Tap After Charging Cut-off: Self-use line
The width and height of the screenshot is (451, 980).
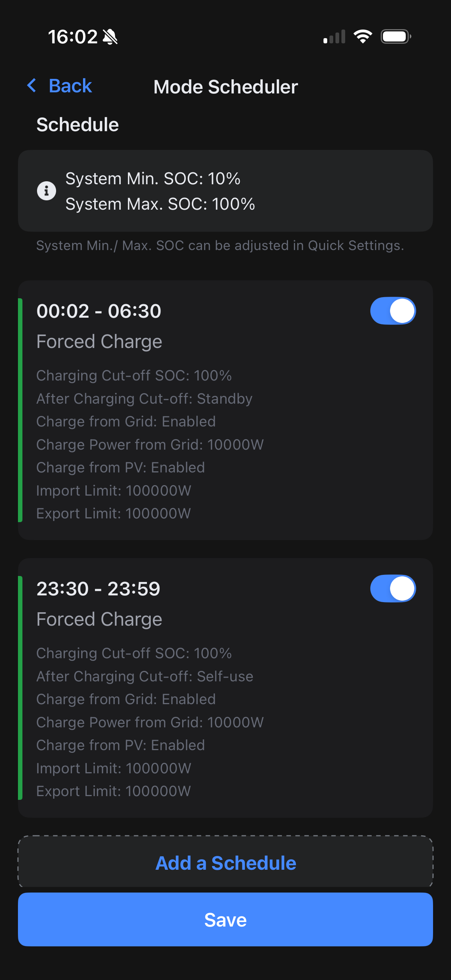point(145,677)
